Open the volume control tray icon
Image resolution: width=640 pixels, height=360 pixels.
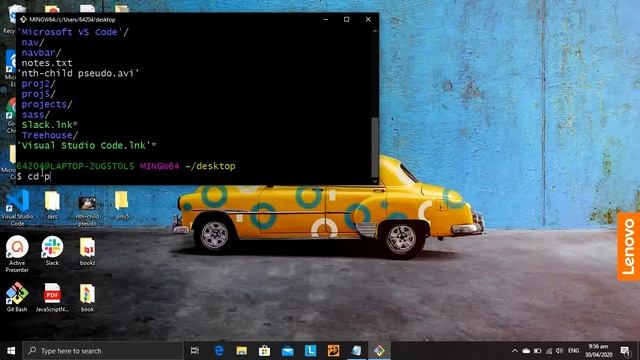(x=560, y=351)
